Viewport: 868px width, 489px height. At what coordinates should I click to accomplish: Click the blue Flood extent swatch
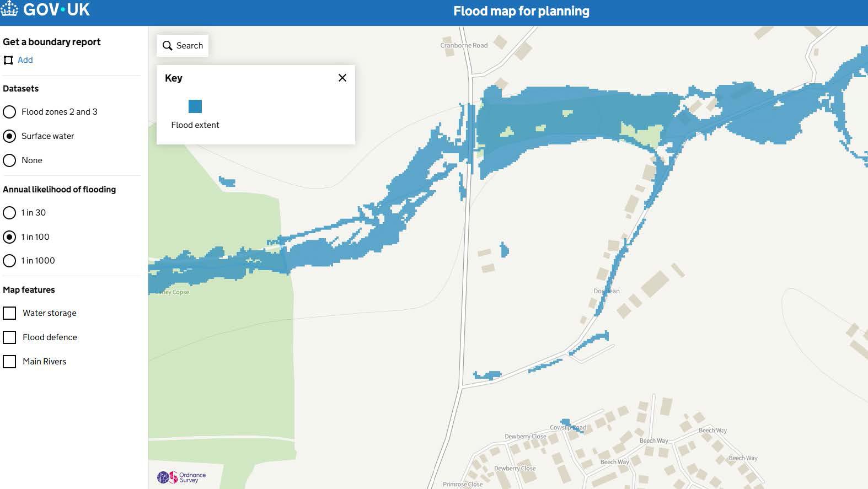tap(195, 106)
